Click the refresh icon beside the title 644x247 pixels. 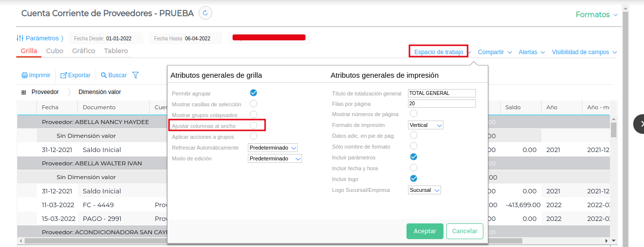click(x=205, y=13)
